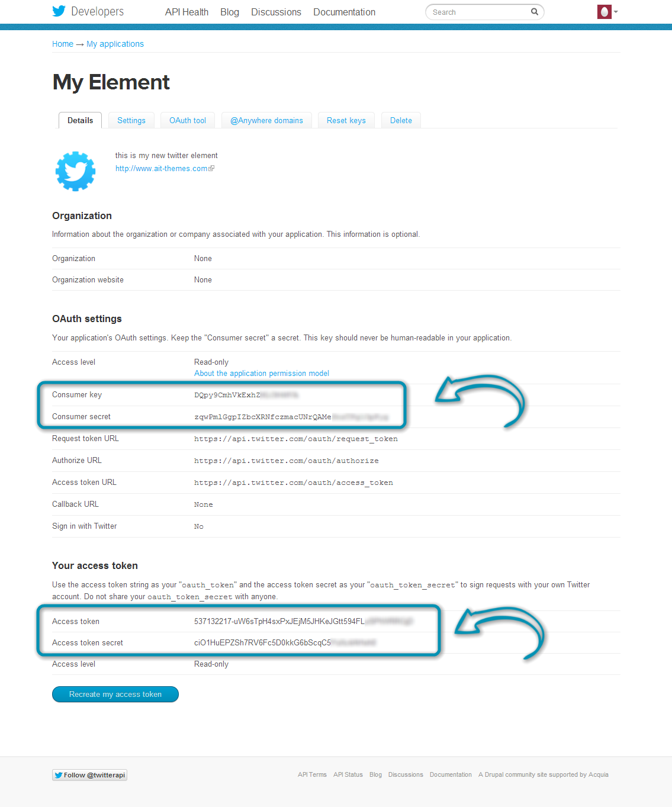Open API Terms in the footer
The width and height of the screenshot is (672, 807).
click(x=312, y=774)
